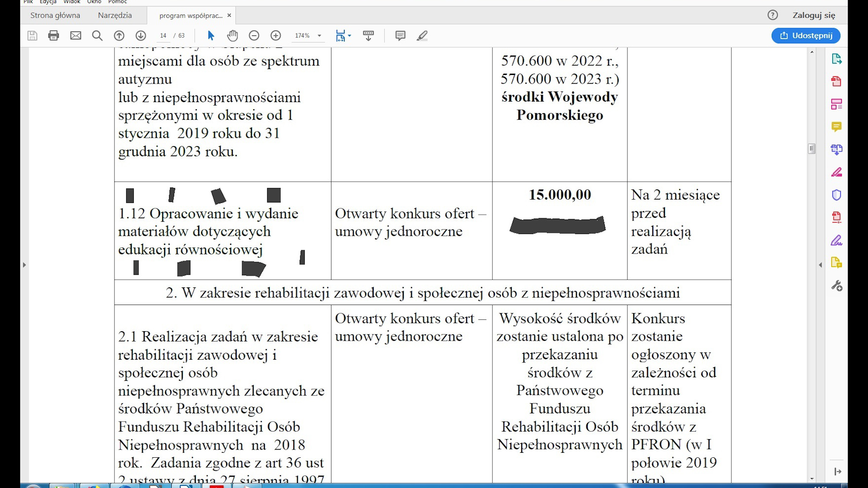Open the Help question mark icon
This screenshot has width=868, height=488.
tap(773, 15)
